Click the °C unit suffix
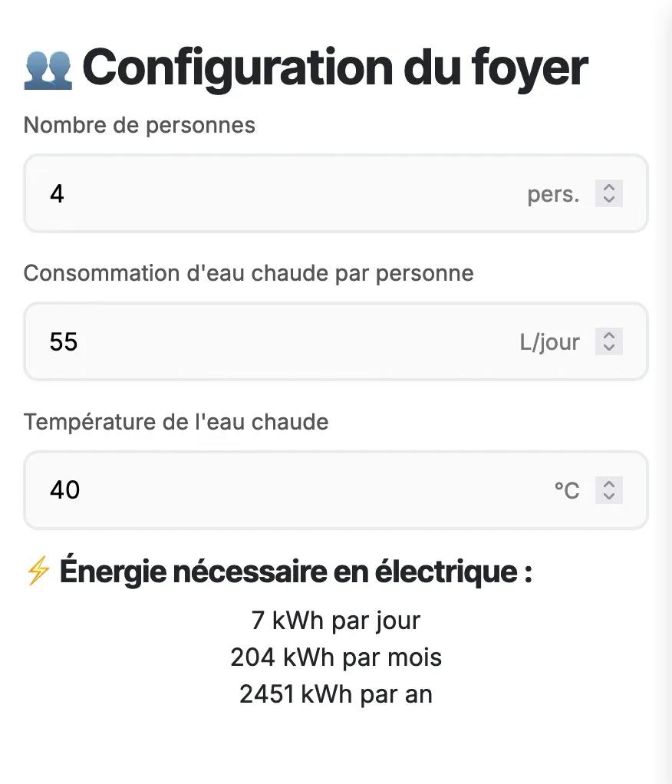Screen dimensions: 672x784 pyautogui.click(x=567, y=490)
